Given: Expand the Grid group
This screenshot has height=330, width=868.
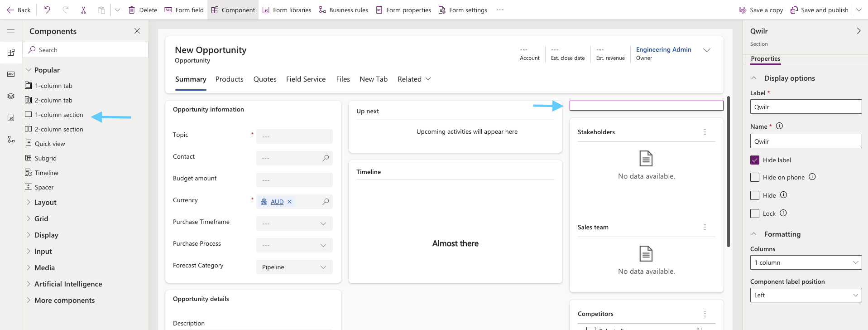Looking at the screenshot, I should pyautogui.click(x=37, y=219).
